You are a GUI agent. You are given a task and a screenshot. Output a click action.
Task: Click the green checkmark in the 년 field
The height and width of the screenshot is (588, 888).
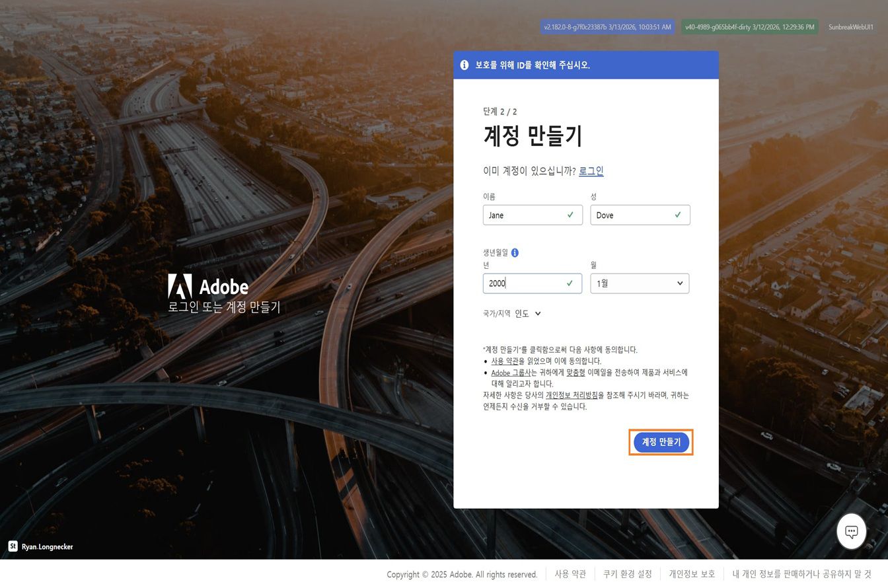(570, 283)
